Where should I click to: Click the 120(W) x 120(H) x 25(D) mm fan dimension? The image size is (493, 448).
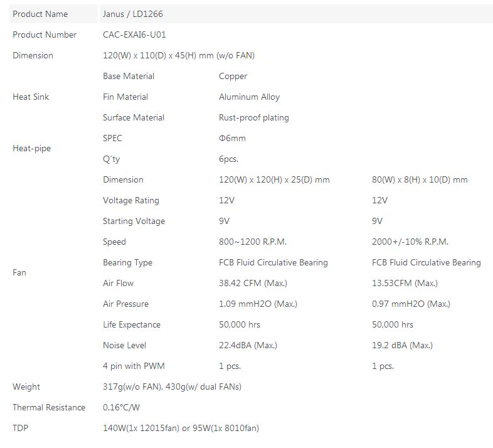pos(274,179)
